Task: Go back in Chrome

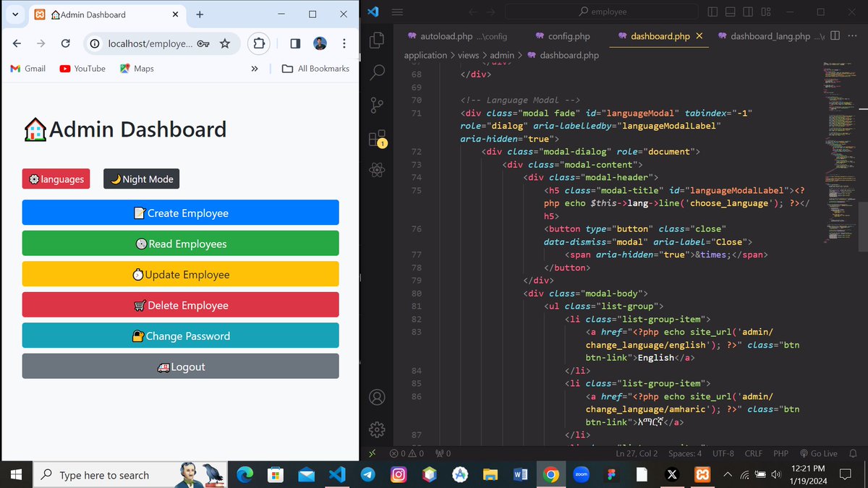Action: (x=17, y=43)
